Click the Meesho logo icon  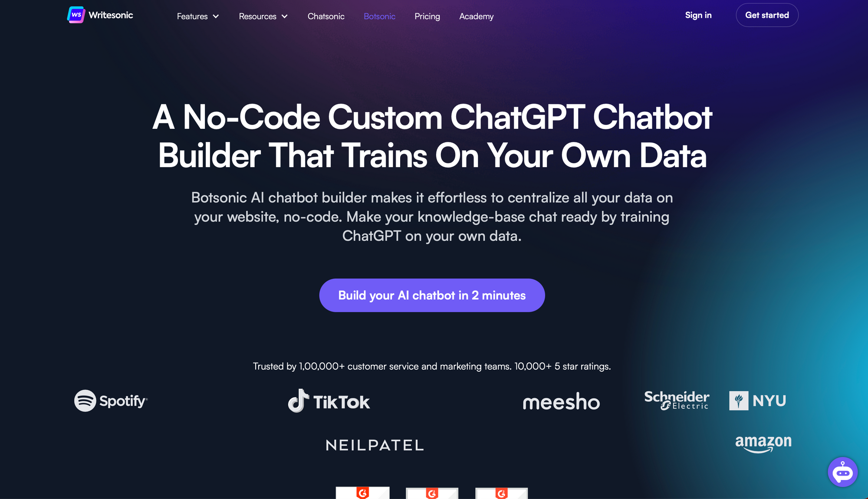pyautogui.click(x=561, y=401)
